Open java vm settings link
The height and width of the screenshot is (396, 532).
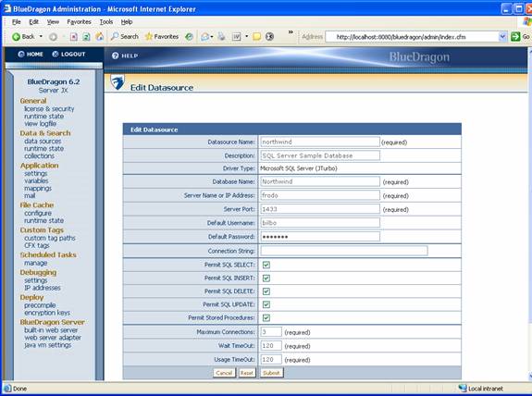(x=48, y=345)
